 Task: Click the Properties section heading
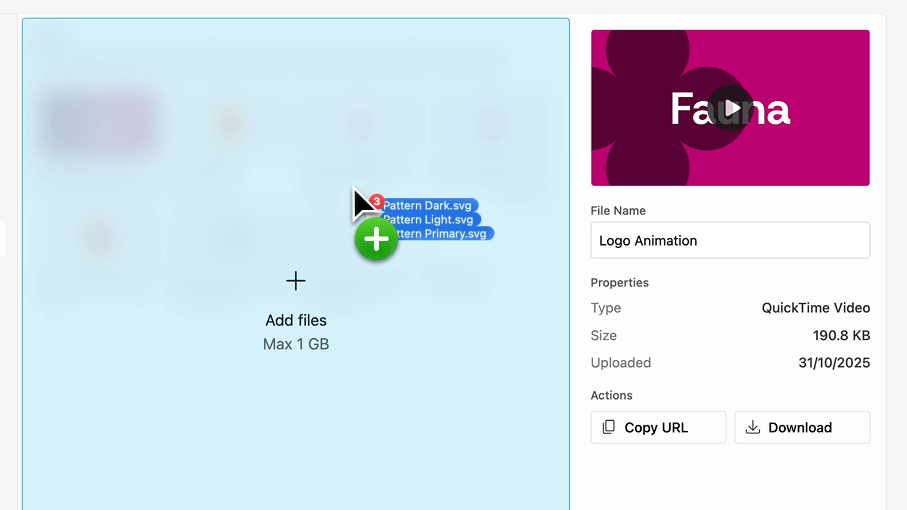point(619,283)
